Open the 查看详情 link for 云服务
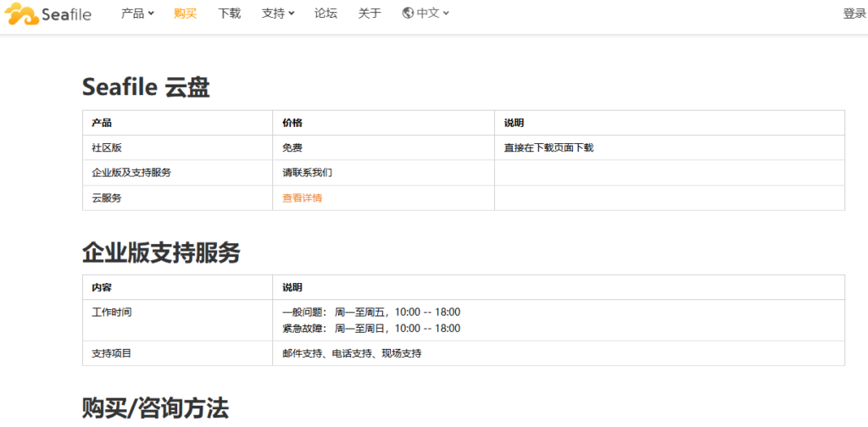Viewport: 868px width, 427px height. (x=303, y=198)
